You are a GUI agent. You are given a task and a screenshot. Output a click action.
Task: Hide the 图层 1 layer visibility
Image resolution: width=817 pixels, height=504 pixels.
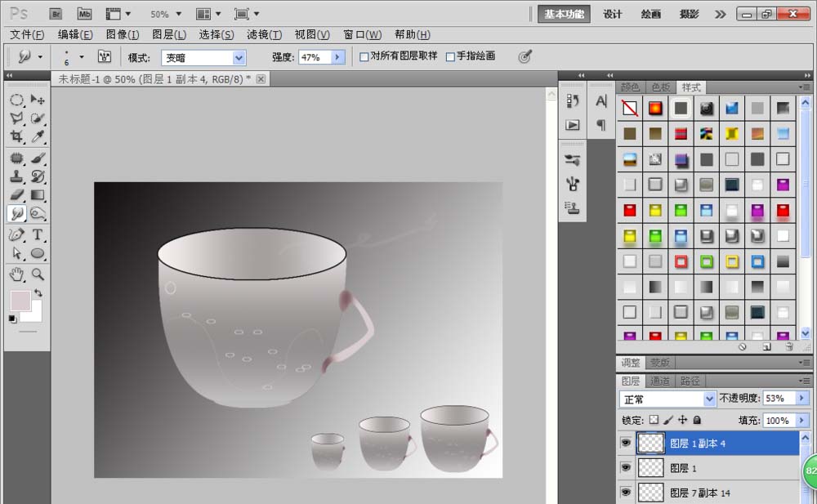(x=625, y=468)
